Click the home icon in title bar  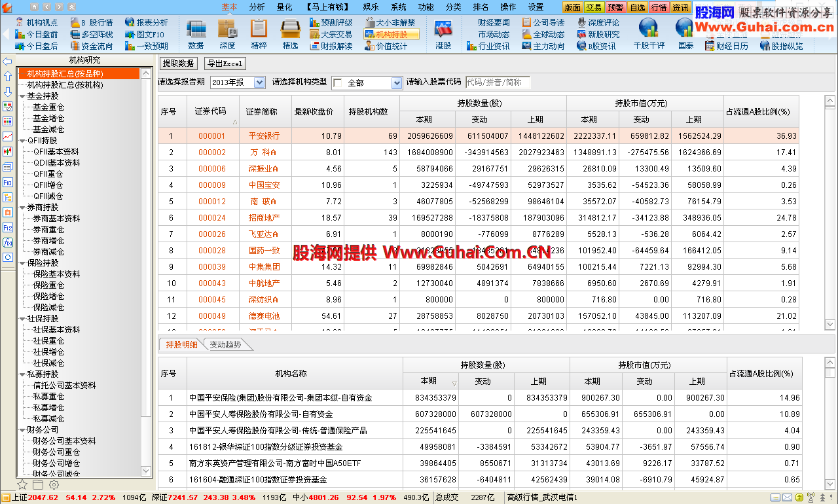pyautogui.click(x=35, y=7)
